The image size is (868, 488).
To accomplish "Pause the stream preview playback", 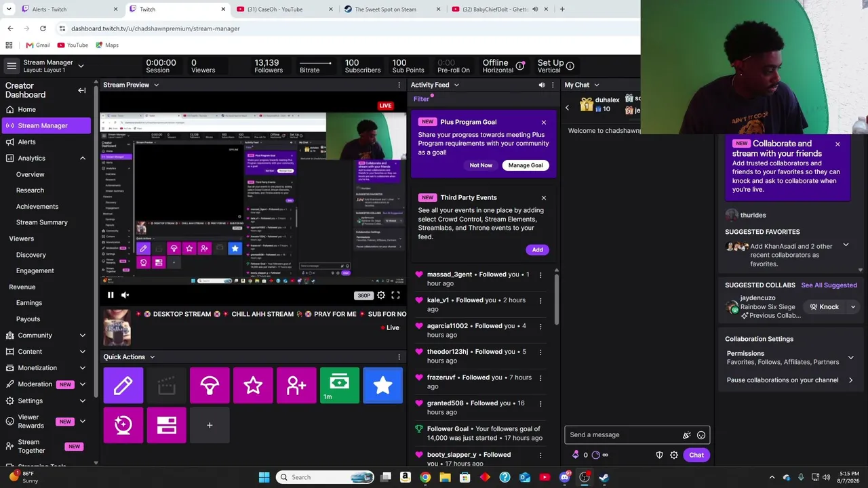I will (111, 295).
